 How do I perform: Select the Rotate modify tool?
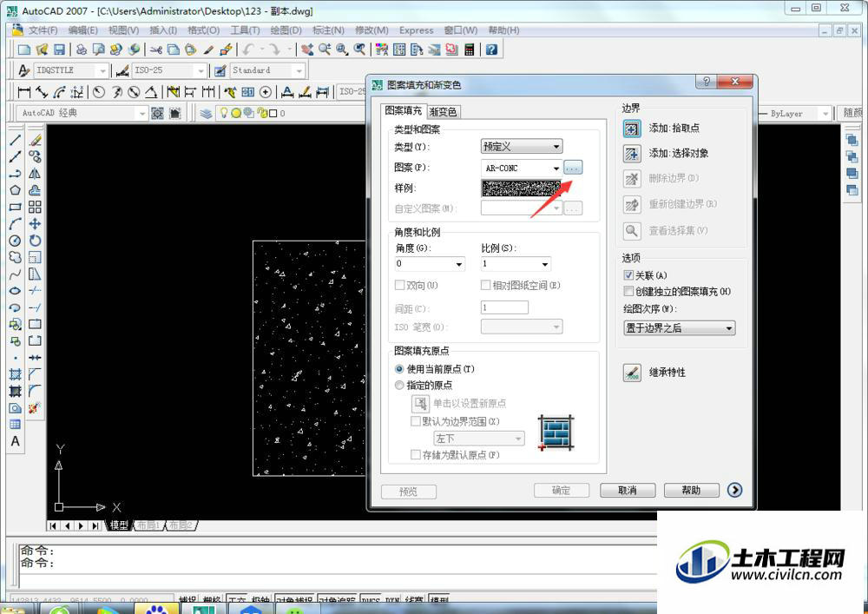click(x=35, y=241)
